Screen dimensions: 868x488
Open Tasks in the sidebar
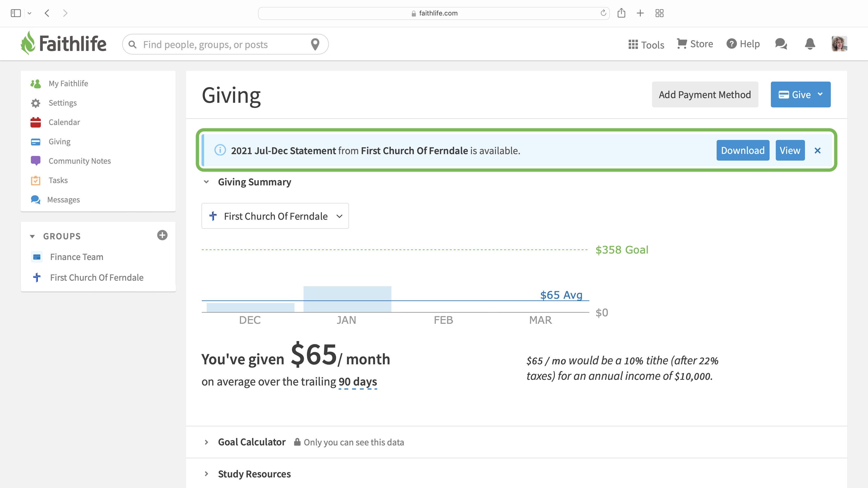click(x=58, y=180)
